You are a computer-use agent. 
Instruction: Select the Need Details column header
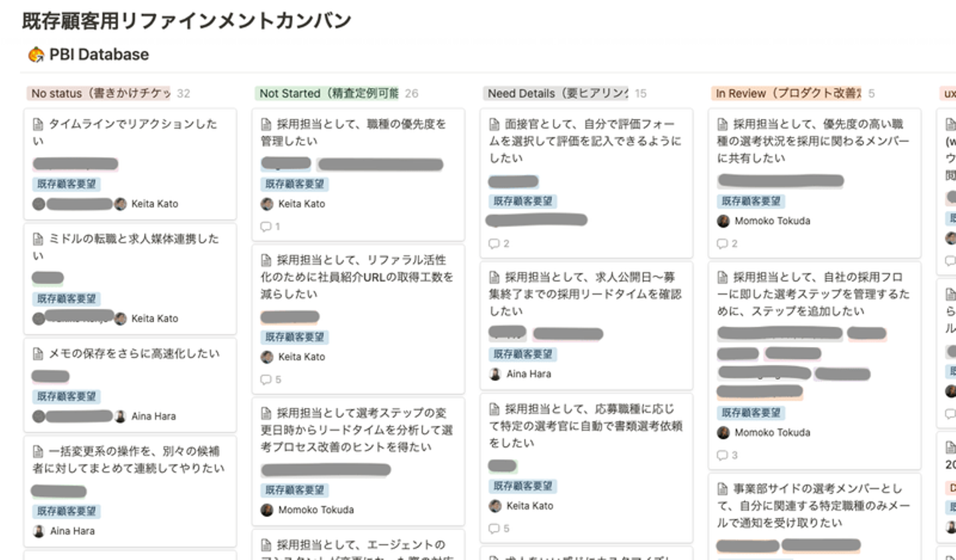click(557, 94)
